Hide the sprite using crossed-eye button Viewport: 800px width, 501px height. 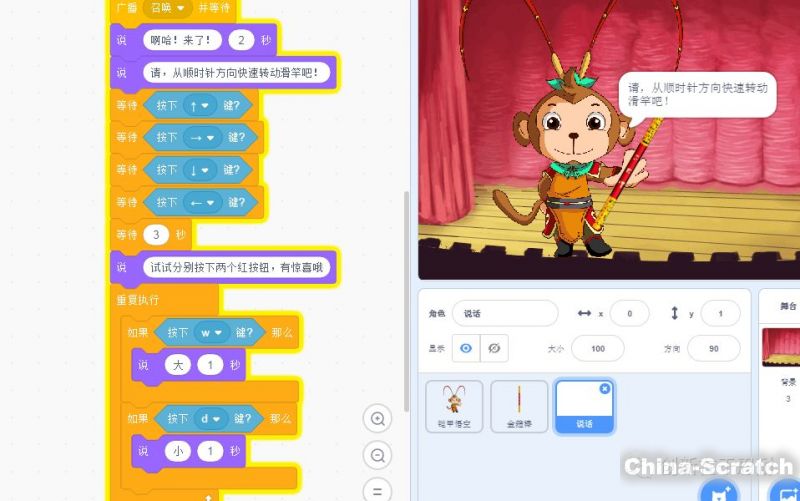coord(493,348)
